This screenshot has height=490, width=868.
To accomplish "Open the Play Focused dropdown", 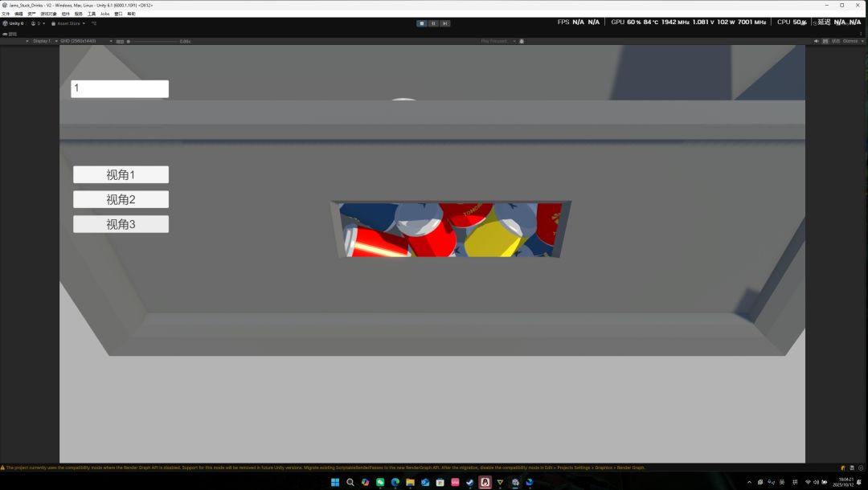I will 498,41.
